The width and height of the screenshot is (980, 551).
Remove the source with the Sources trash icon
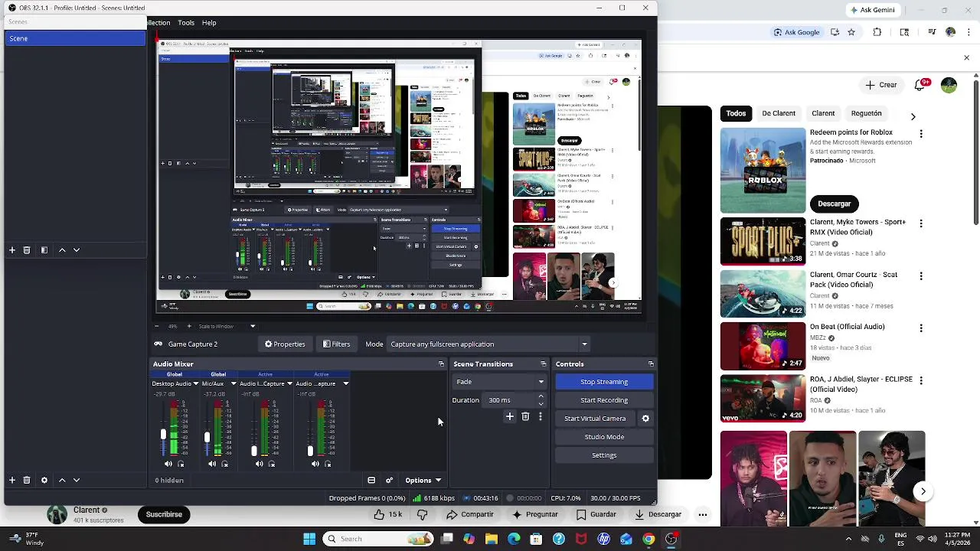[x=27, y=481]
